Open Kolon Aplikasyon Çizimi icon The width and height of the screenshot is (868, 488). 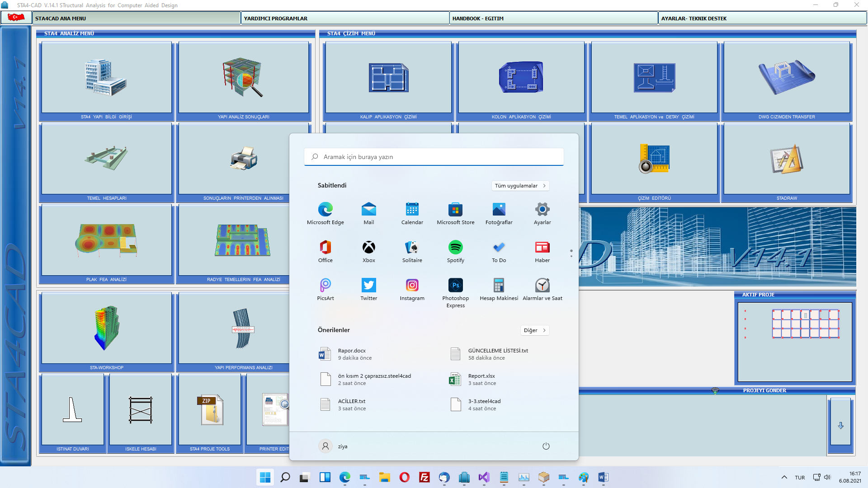point(521,77)
